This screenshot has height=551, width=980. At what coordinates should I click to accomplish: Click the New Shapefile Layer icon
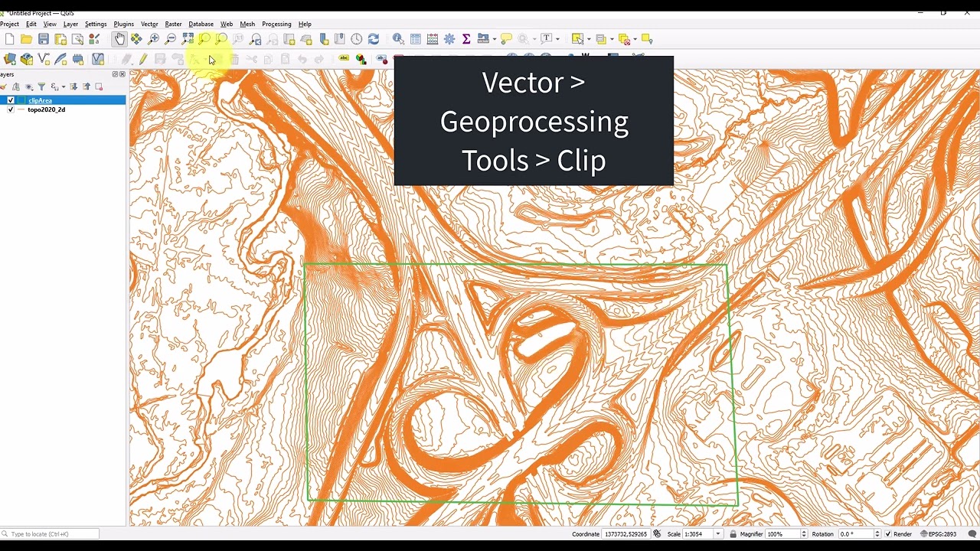click(x=44, y=60)
